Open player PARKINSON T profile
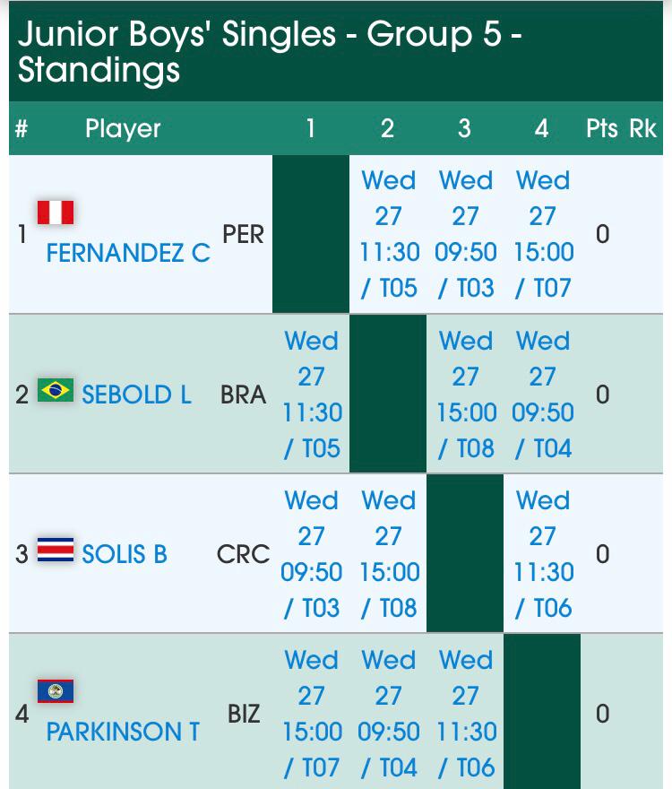672x789 pixels. 123,732
